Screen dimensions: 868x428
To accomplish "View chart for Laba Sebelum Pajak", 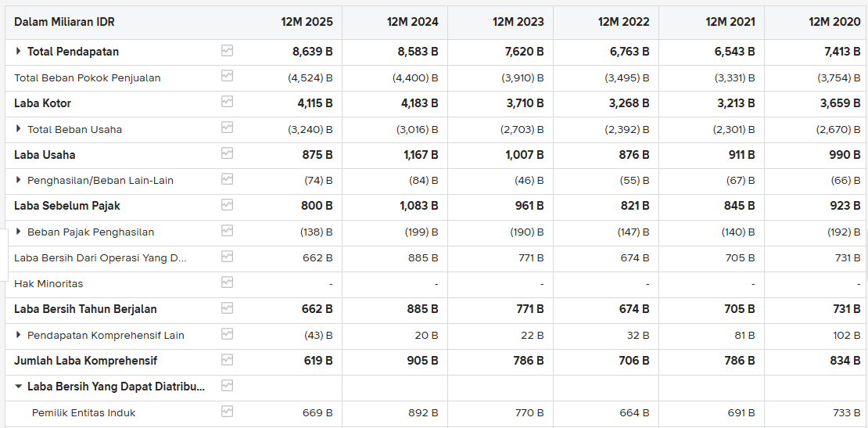I will pyautogui.click(x=227, y=205).
